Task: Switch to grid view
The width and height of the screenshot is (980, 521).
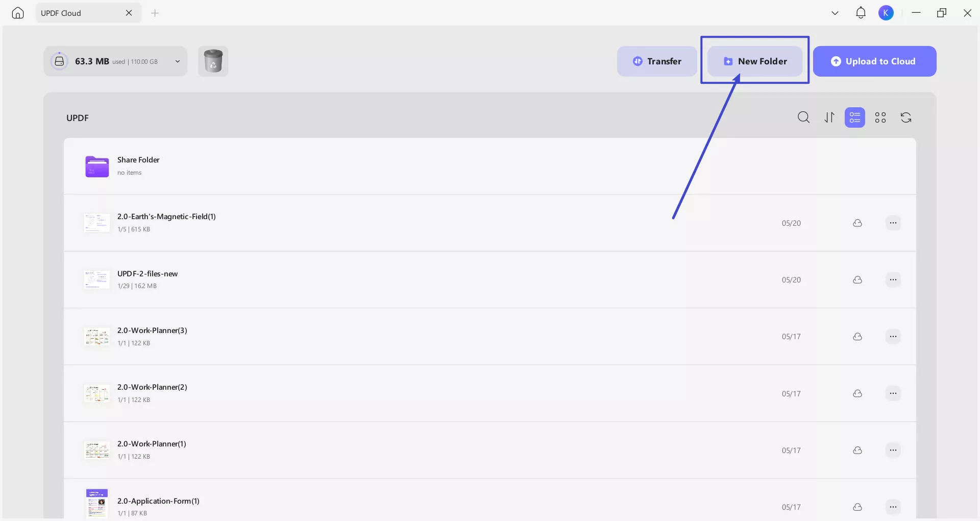Action: [x=880, y=117]
